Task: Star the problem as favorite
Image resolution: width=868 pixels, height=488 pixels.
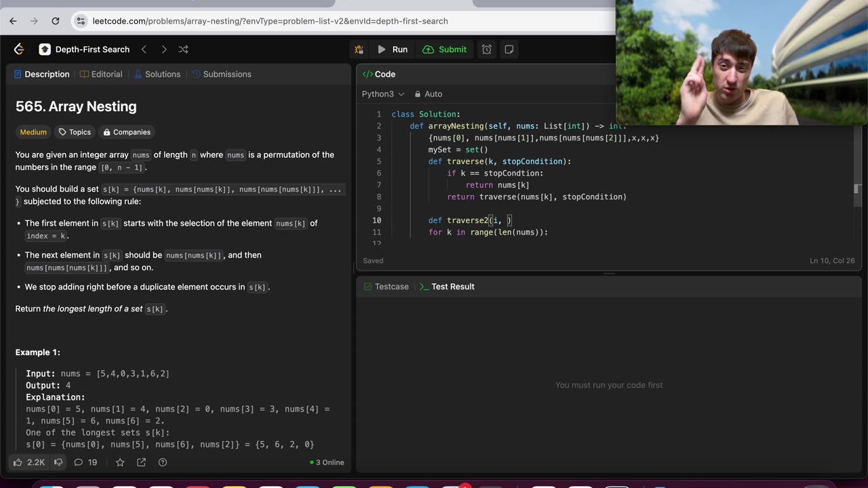Action: [120, 462]
